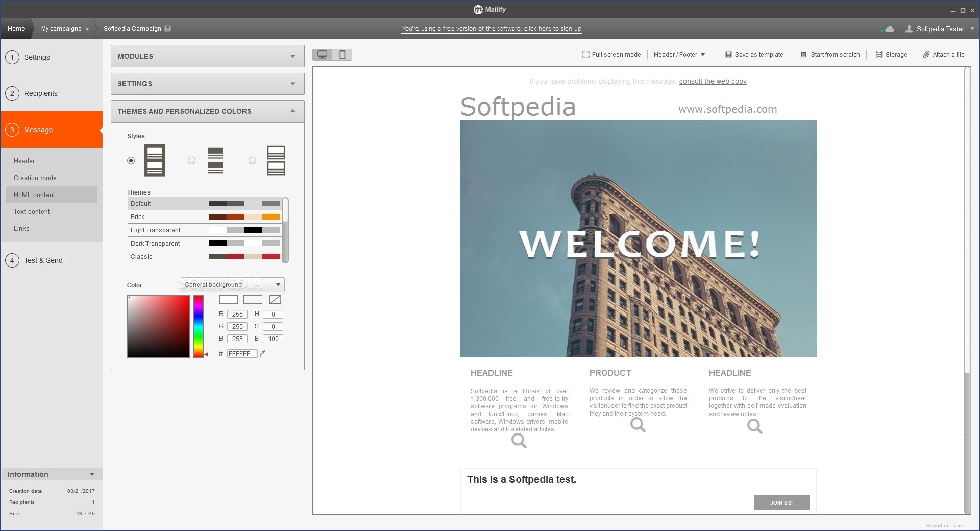Screen dimensions: 980x531
Task: Go to step 1 Settings
Action: [51, 57]
